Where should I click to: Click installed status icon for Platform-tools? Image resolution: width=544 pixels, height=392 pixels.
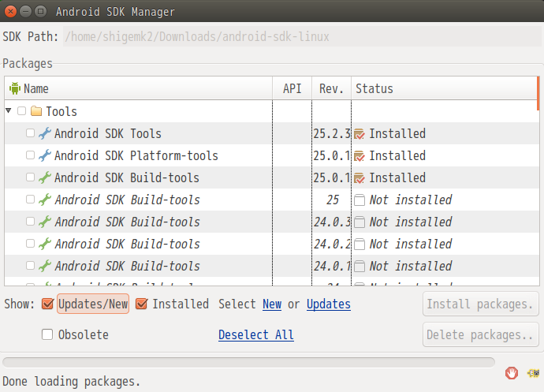360,156
